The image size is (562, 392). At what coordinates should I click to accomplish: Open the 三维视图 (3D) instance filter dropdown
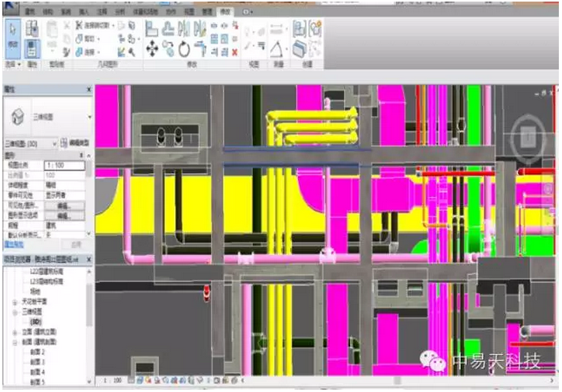coord(54,144)
